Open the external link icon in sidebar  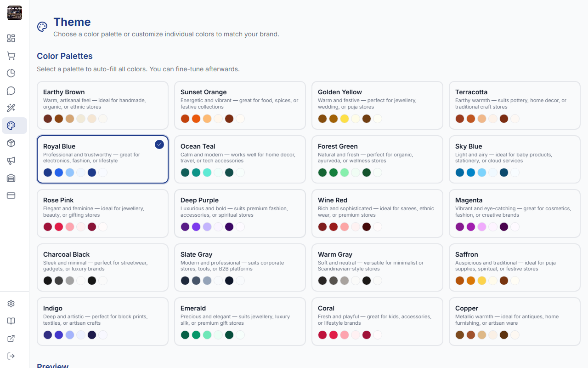click(11, 339)
